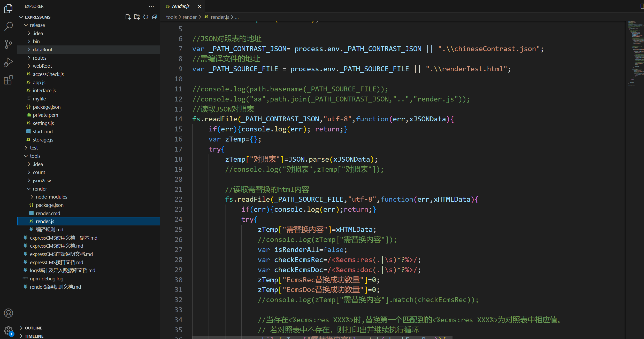Click the breadcrumb ellipsis symbol segment
The width and height of the screenshot is (644, 339).
237,17
